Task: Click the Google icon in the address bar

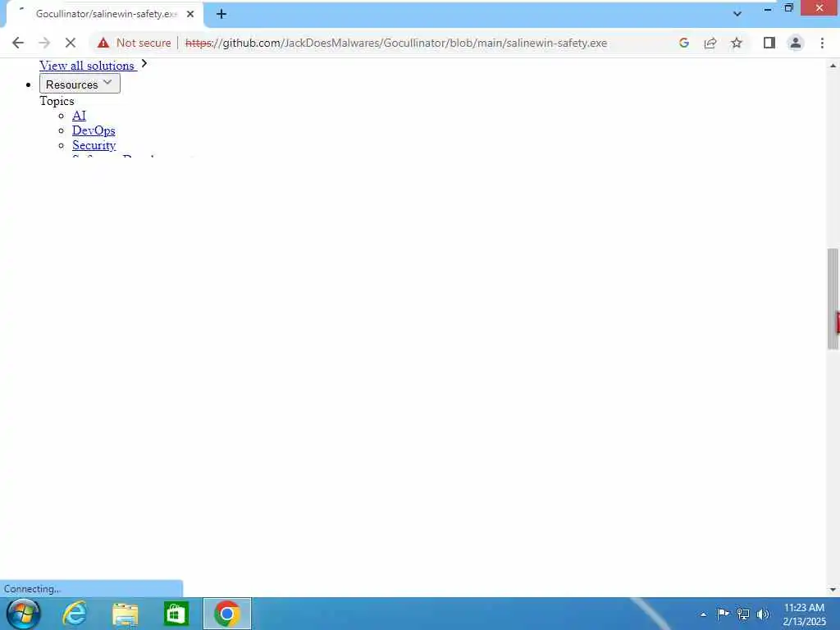Action: 683,43
